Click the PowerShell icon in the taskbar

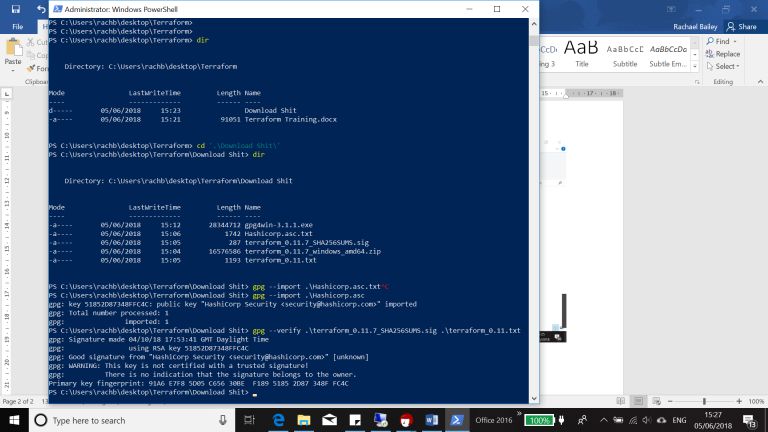pyautogui.click(x=457, y=420)
